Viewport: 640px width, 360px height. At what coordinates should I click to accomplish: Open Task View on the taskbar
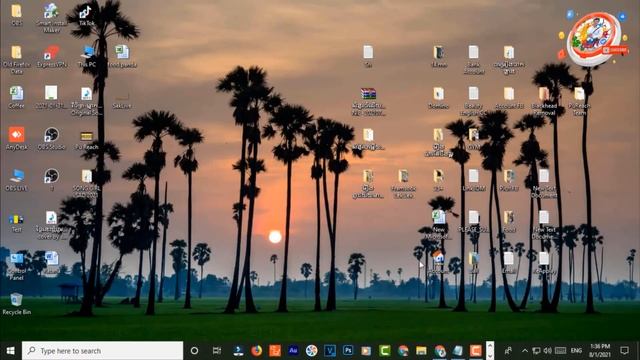(x=217, y=351)
